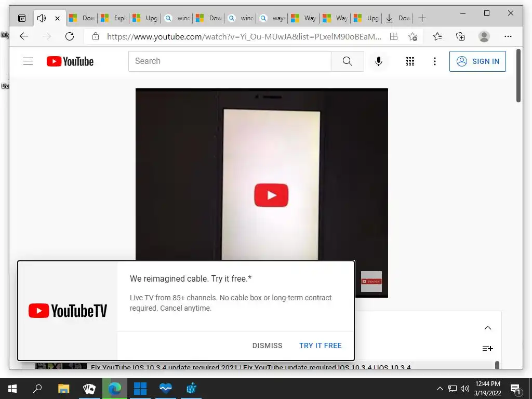Viewport: 532px width, 399px height.
Task: Open the Collections panel
Action: [460, 36]
